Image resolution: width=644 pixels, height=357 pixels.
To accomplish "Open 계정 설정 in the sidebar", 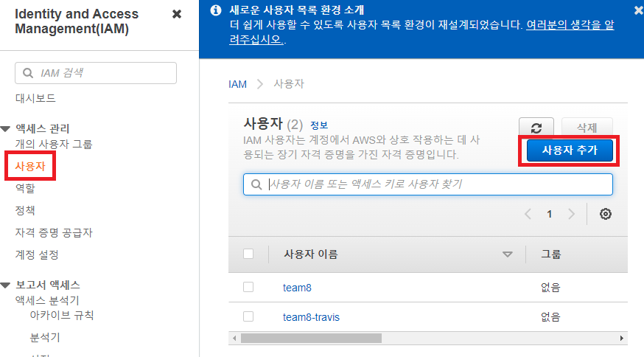I will [37, 255].
